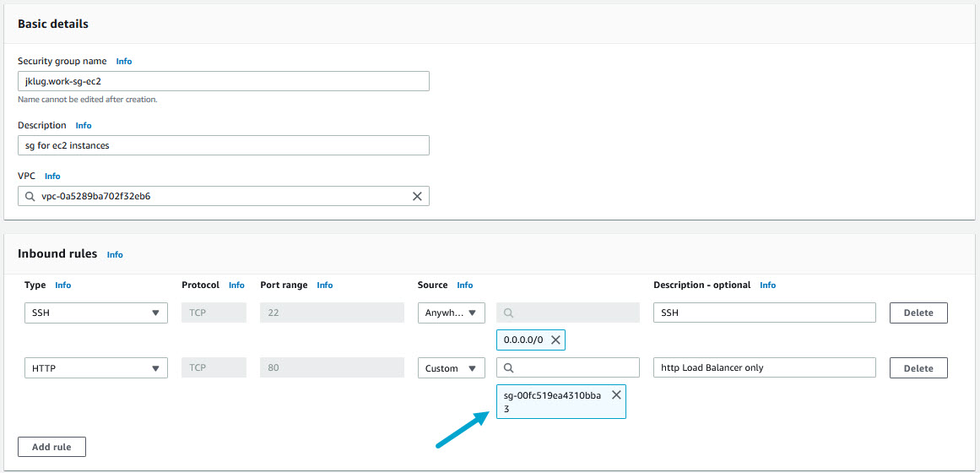Click the 'http Load Balancer only' description field

765,367
